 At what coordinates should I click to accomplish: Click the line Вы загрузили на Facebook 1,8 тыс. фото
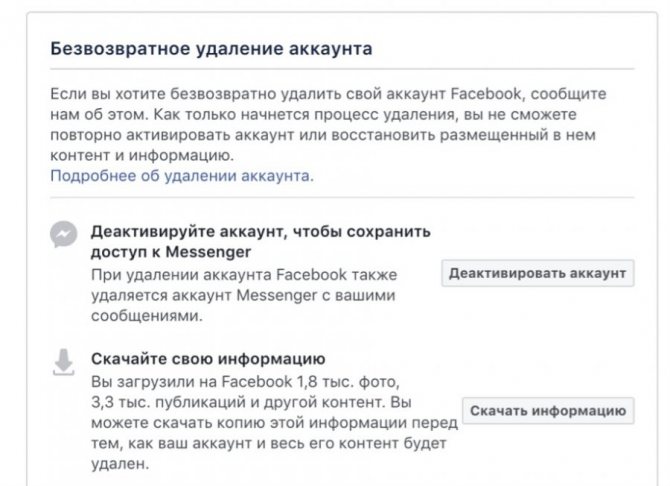tap(245, 381)
